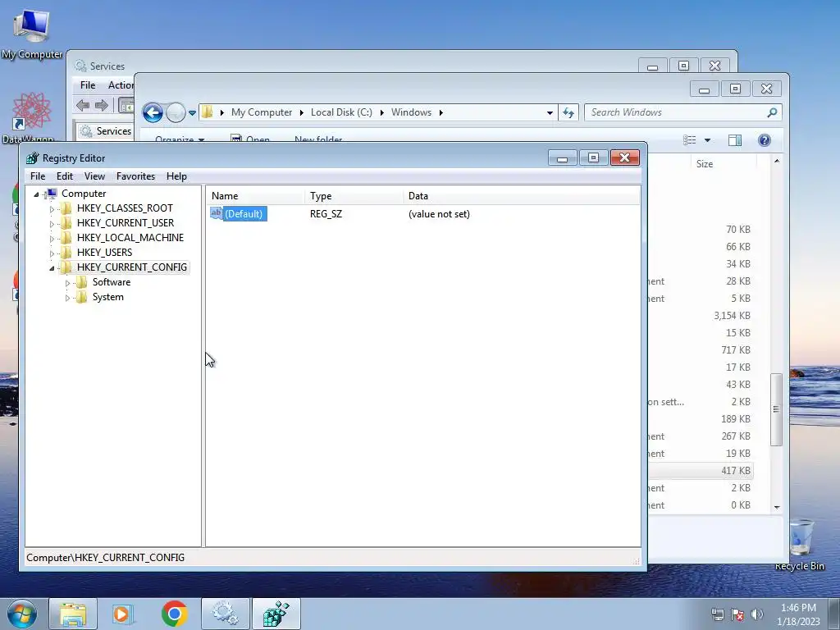Click the Services back arrow icon
Viewport: 840px width, 630px height.
tap(83, 106)
